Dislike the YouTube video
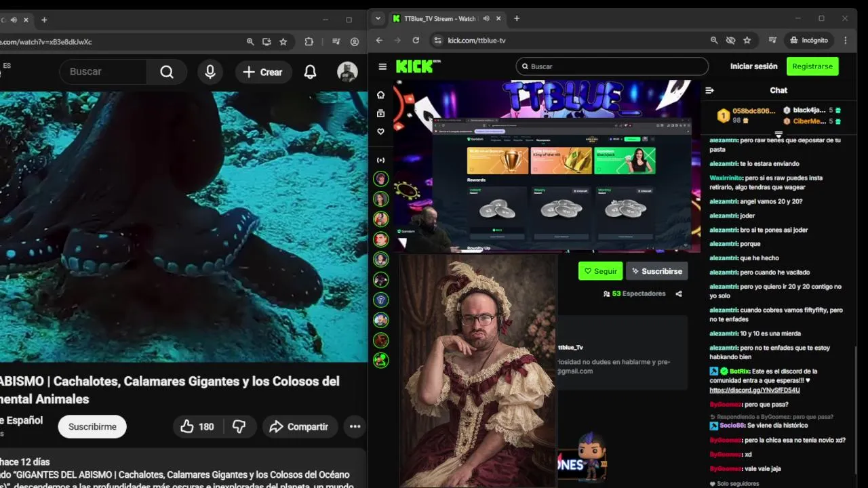Image resolution: width=868 pixels, height=488 pixels. (239, 426)
